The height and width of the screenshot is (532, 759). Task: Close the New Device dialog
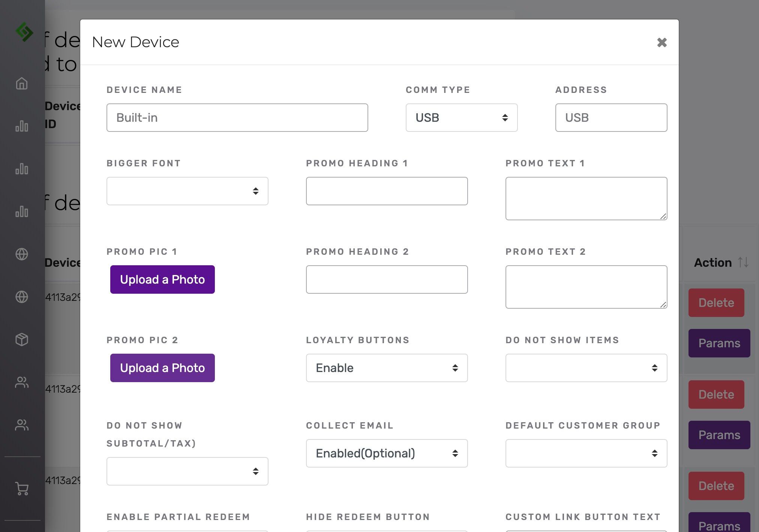click(x=662, y=42)
